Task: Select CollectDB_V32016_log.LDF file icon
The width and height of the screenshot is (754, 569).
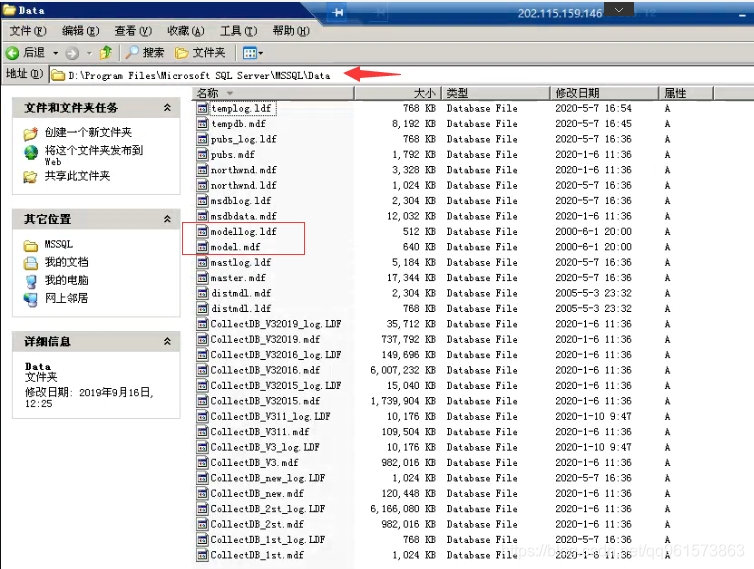Action: pyautogui.click(x=202, y=354)
